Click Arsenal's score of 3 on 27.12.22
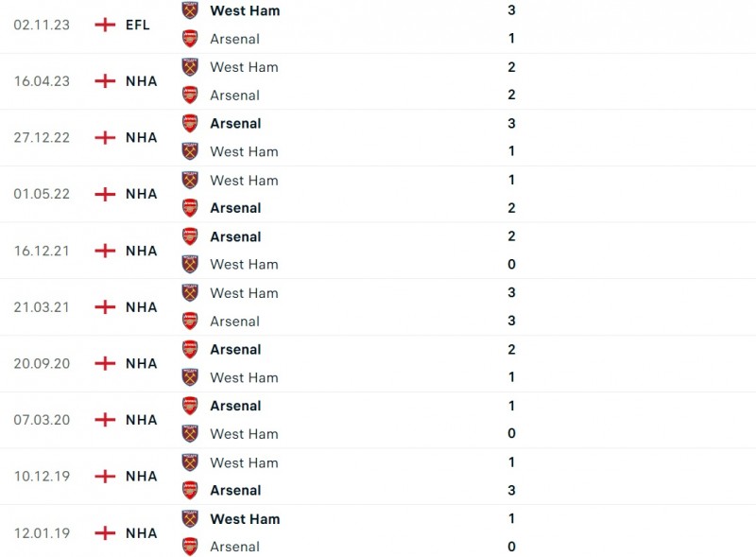The width and height of the screenshot is (756, 557). 511,124
